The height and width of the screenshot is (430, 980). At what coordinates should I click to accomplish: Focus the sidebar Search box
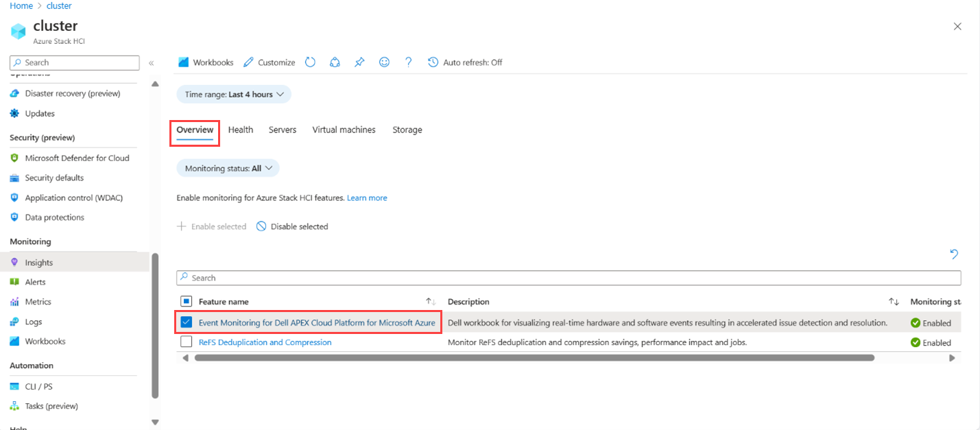click(75, 62)
